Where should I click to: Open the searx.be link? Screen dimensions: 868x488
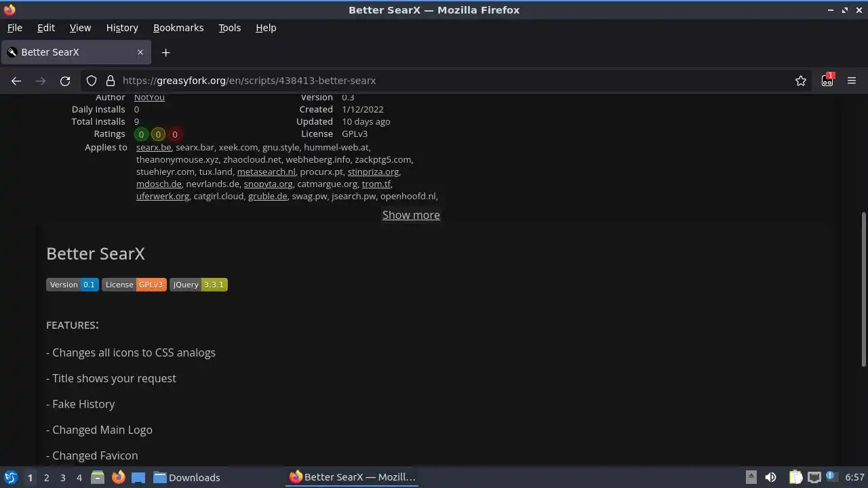click(154, 147)
